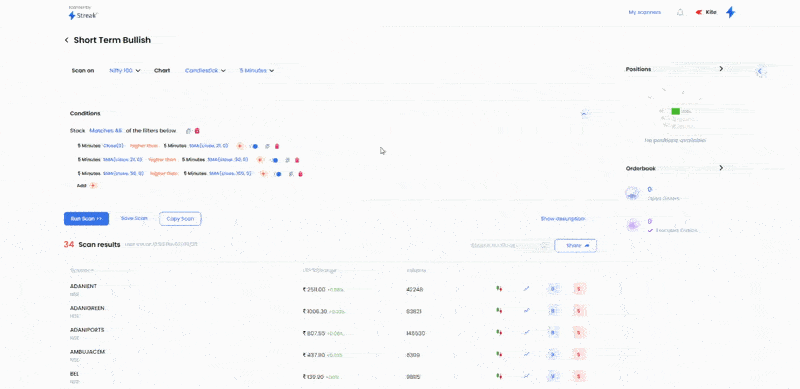Expand the Positions panel chevron
The width and height of the screenshot is (800, 389).
point(721,68)
